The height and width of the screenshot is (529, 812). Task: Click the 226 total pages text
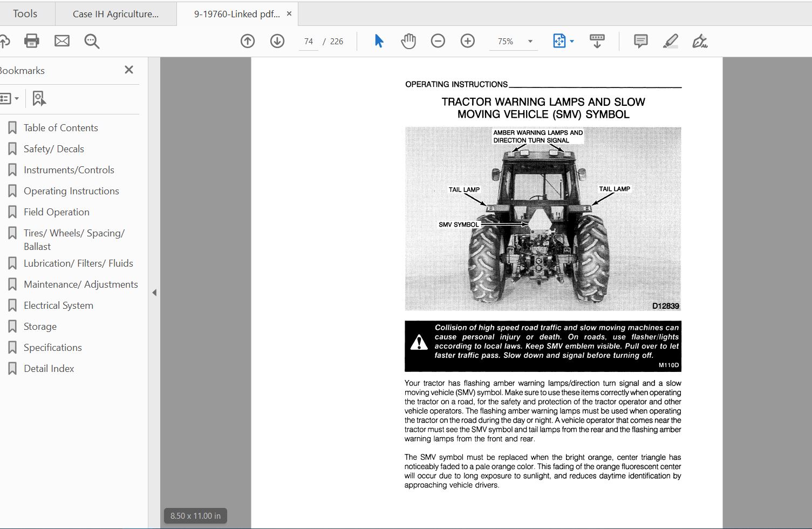click(x=337, y=42)
